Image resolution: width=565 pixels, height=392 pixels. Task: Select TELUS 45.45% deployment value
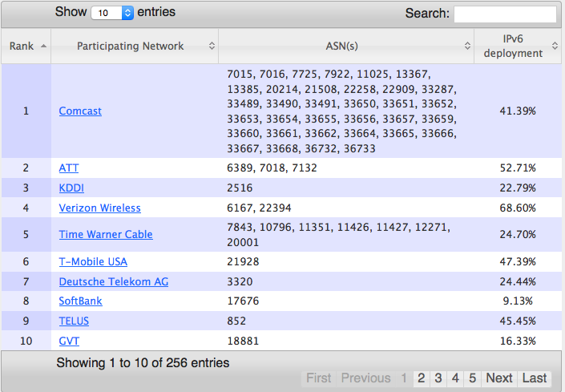pos(518,321)
